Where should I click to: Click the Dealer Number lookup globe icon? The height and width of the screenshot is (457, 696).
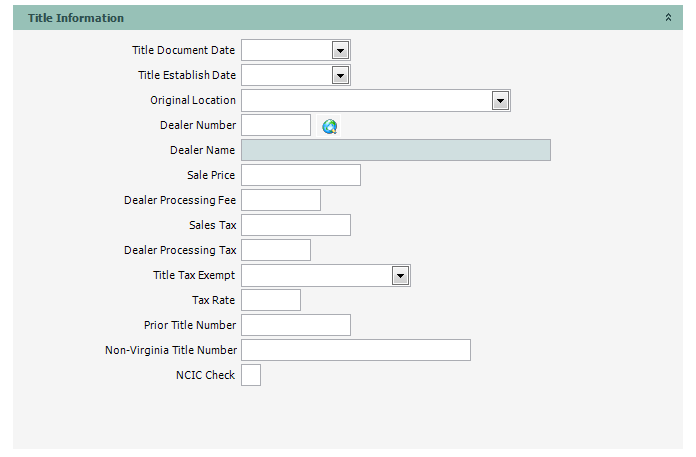(329, 126)
